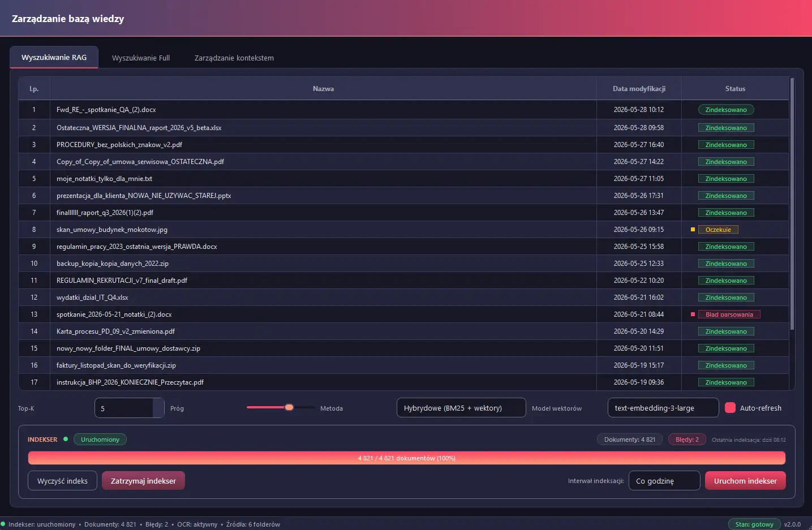
Task: Click the date 2026-05-19 15:17
Action: point(639,365)
